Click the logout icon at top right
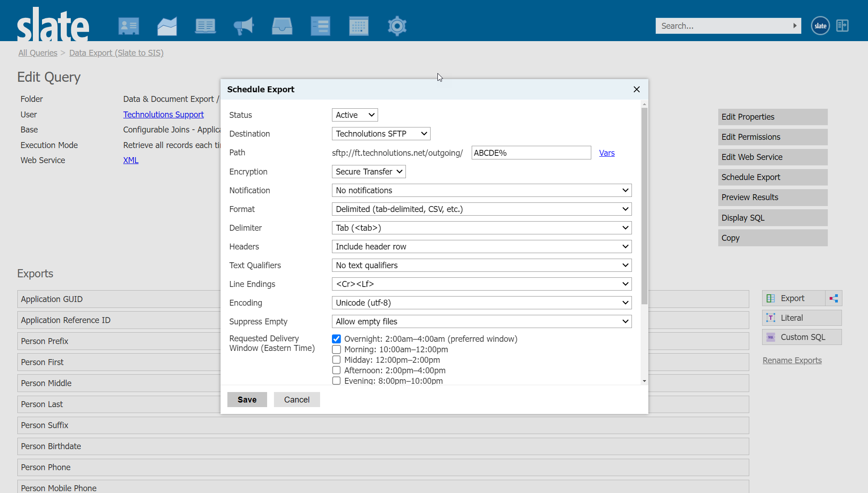 click(x=842, y=26)
